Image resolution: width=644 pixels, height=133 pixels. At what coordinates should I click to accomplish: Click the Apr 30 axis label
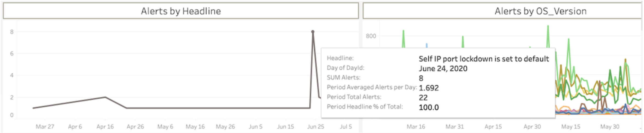point(532,127)
